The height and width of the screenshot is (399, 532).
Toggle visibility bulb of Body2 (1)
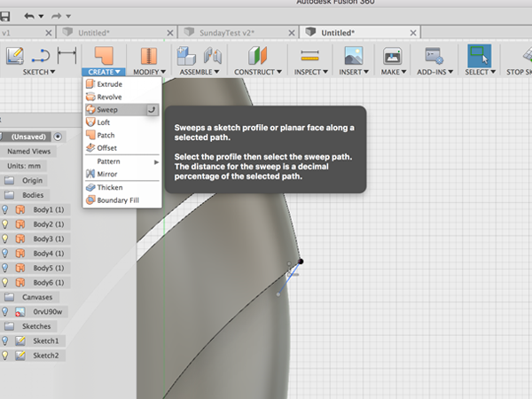(5, 224)
